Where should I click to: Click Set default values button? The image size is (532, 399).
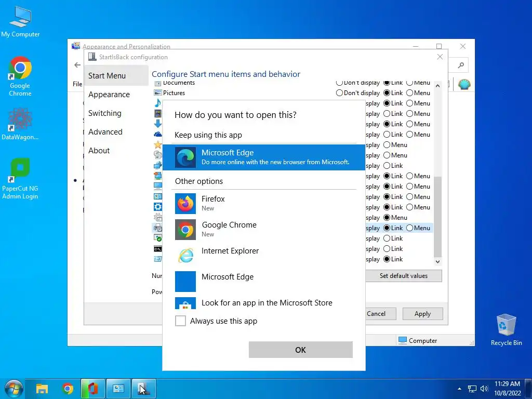pos(404,276)
